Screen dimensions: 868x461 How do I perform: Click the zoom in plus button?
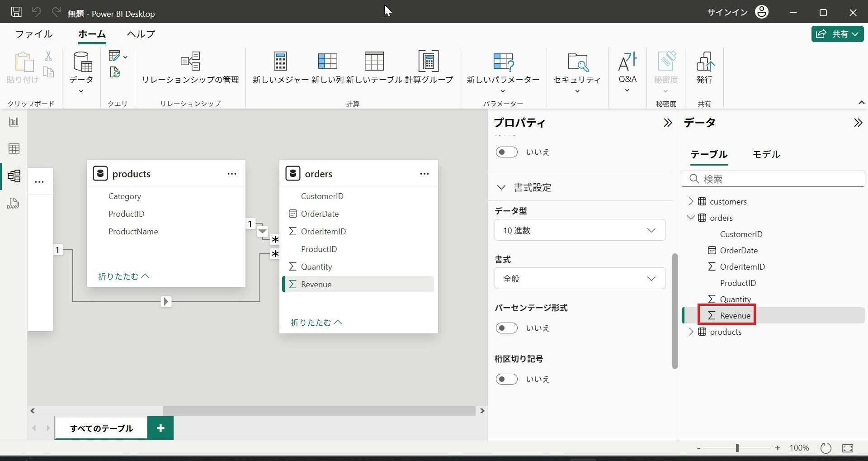(x=778, y=448)
